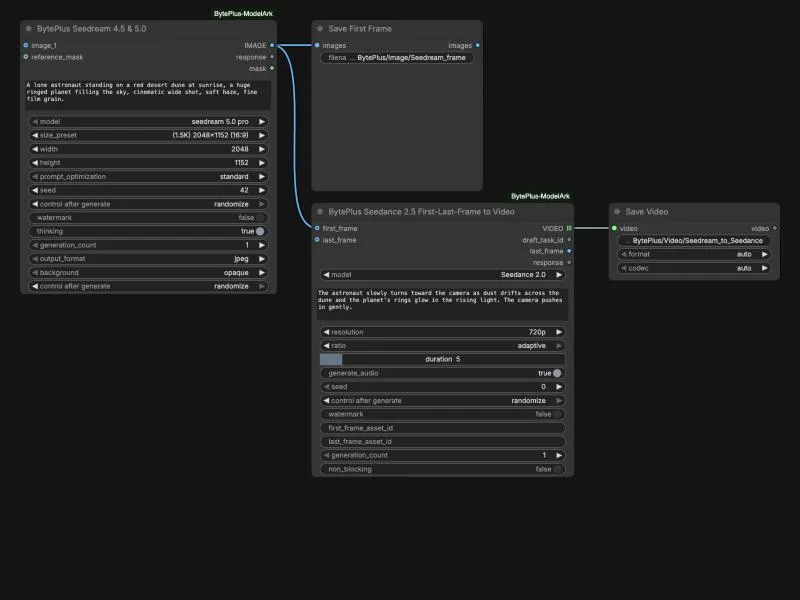Click the video input socket on Save Video
Screen dimensions: 800x600
click(x=614, y=228)
